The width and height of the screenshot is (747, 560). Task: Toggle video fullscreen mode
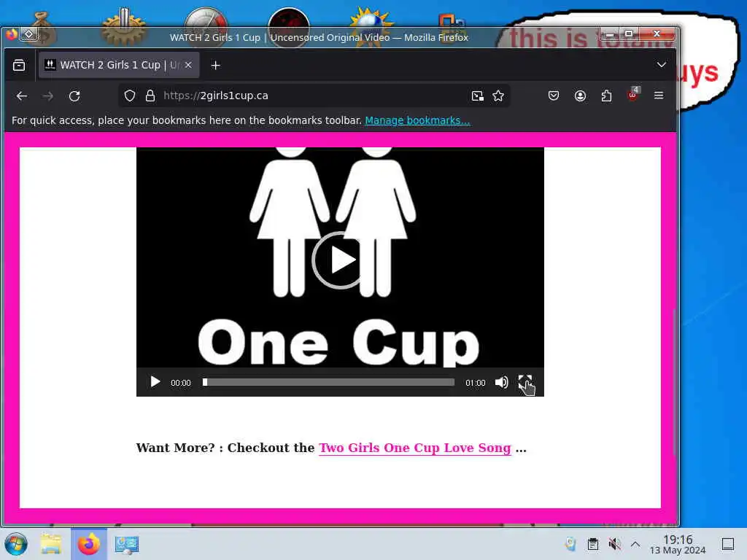pos(525,382)
